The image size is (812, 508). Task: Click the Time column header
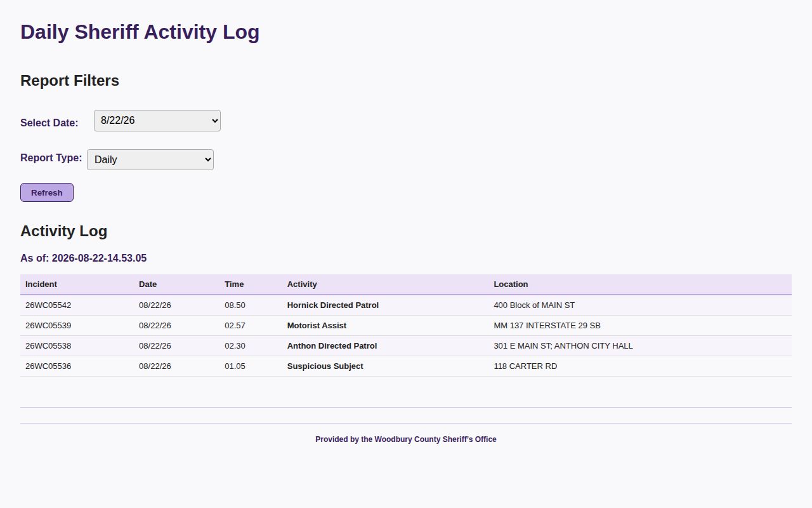coord(234,284)
